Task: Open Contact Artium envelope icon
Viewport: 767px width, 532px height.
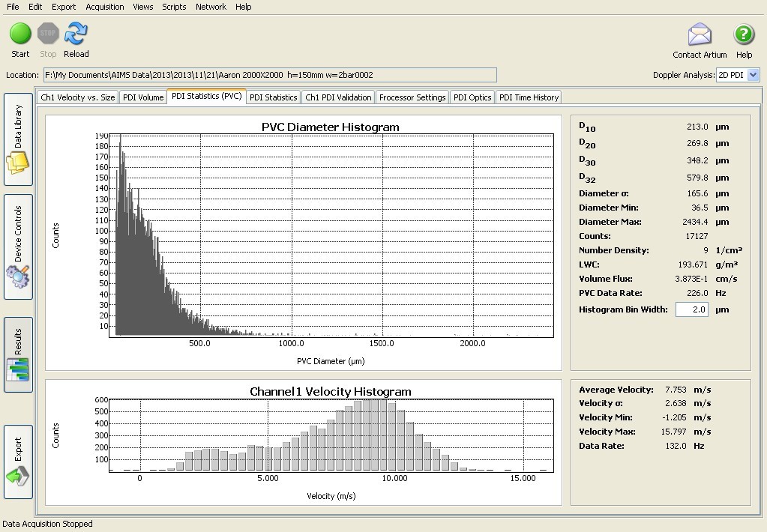Action: 699,35
